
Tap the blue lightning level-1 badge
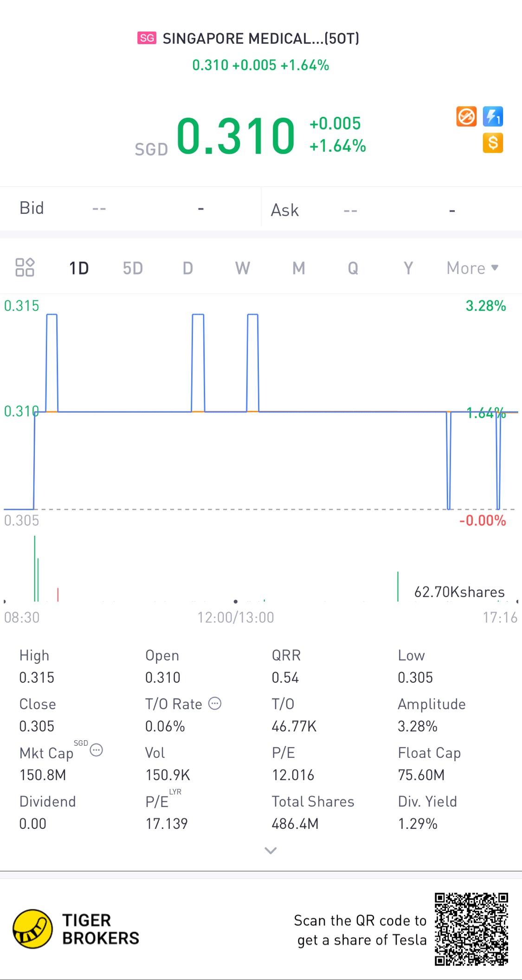pyautogui.click(x=493, y=116)
